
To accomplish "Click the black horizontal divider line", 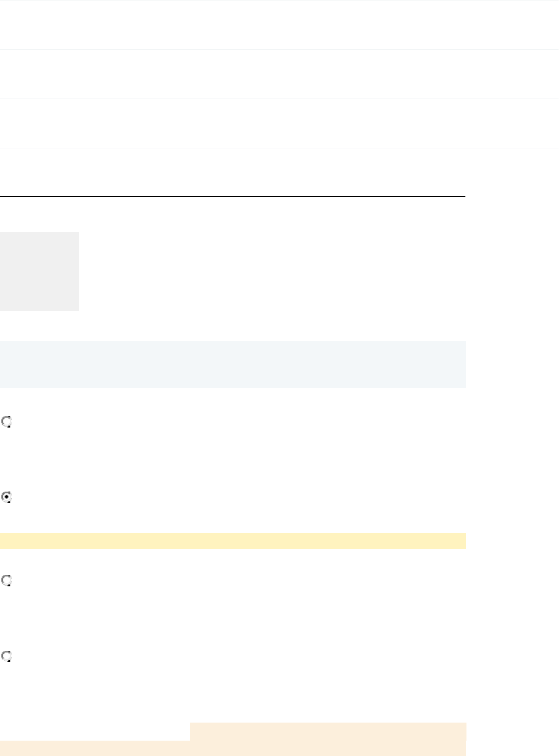I will pos(233,196).
